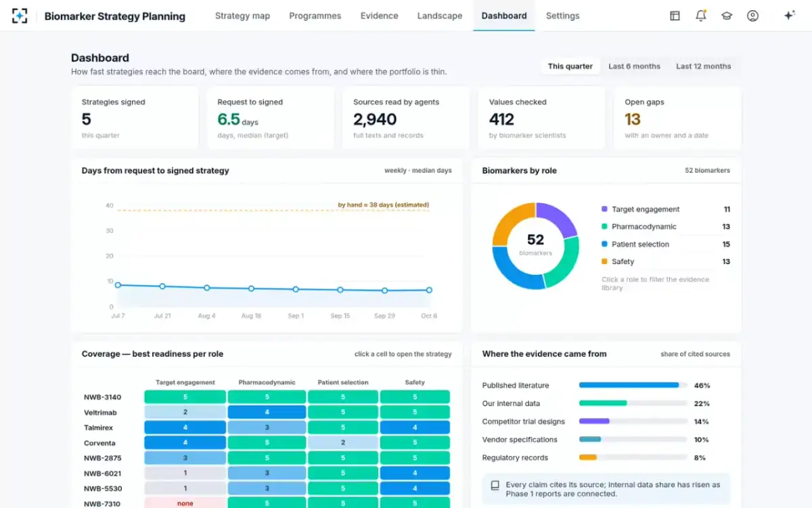Select the Aug 18 chart data point
Viewport: 812px width, 508px height.
click(x=251, y=289)
